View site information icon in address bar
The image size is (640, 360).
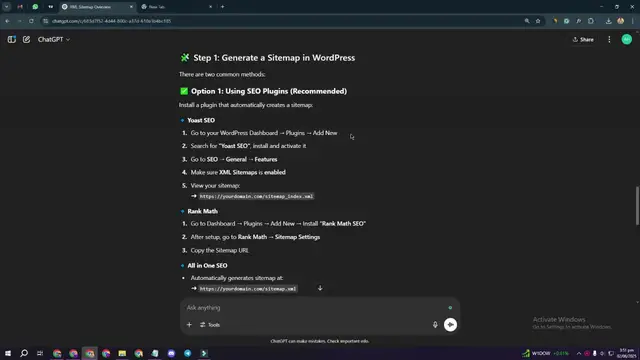tap(46, 21)
